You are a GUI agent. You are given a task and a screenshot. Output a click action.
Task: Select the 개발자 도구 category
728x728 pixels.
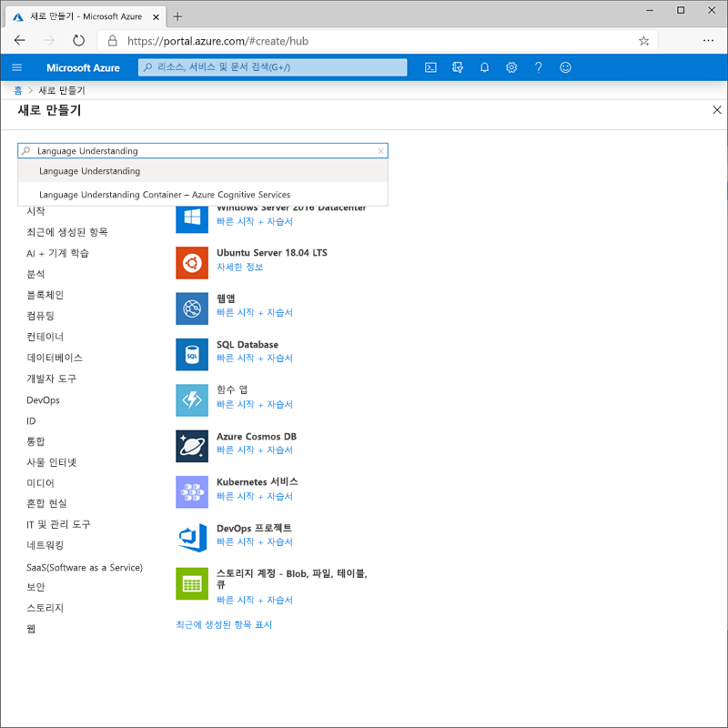pos(51,379)
